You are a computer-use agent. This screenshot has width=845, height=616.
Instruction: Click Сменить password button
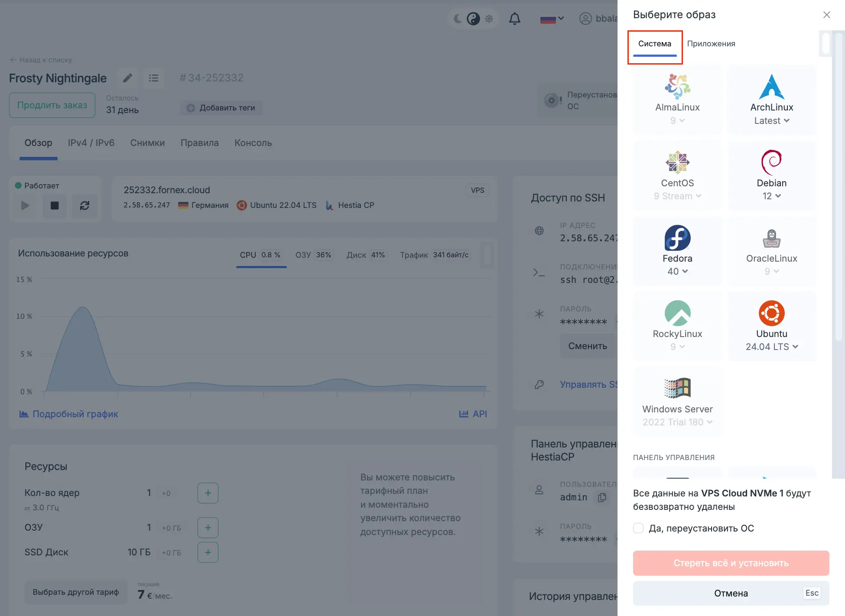pos(588,346)
